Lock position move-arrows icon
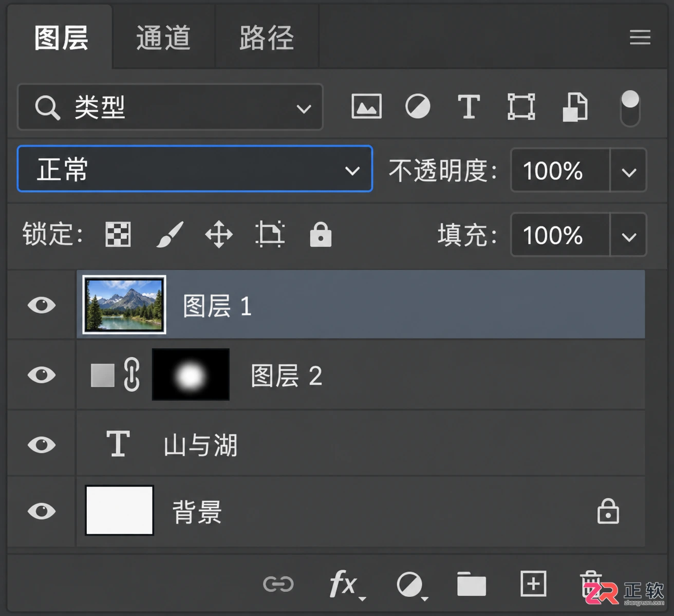The image size is (674, 616). click(x=219, y=234)
